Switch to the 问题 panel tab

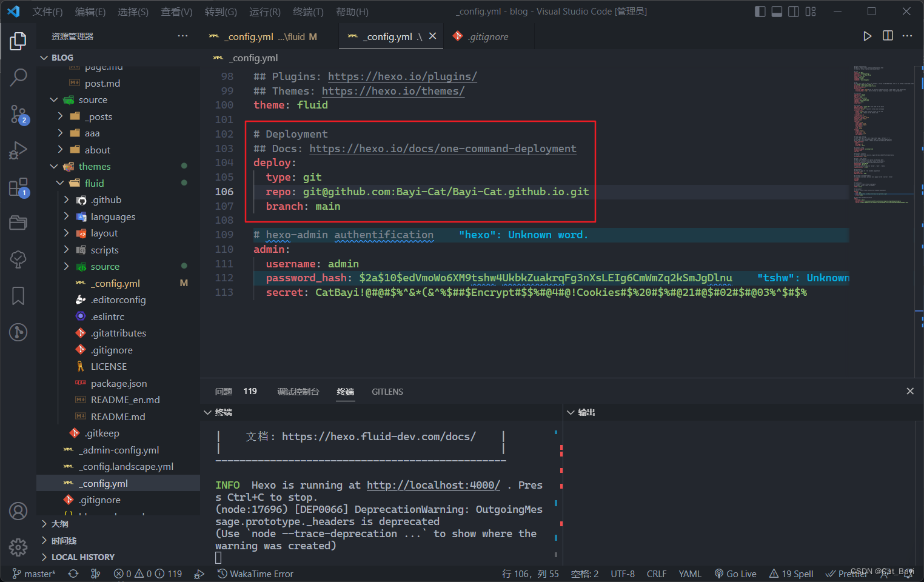click(x=223, y=392)
